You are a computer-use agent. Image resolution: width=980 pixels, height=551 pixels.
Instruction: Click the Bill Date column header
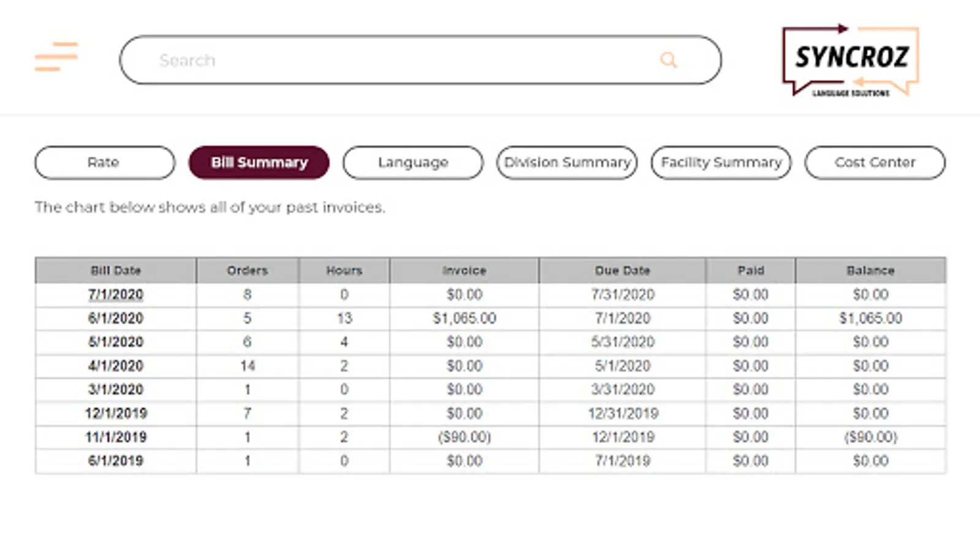click(x=116, y=271)
